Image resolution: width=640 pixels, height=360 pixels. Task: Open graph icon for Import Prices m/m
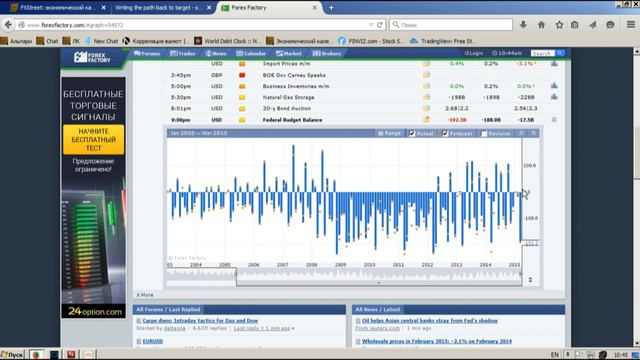pyautogui.click(x=554, y=64)
